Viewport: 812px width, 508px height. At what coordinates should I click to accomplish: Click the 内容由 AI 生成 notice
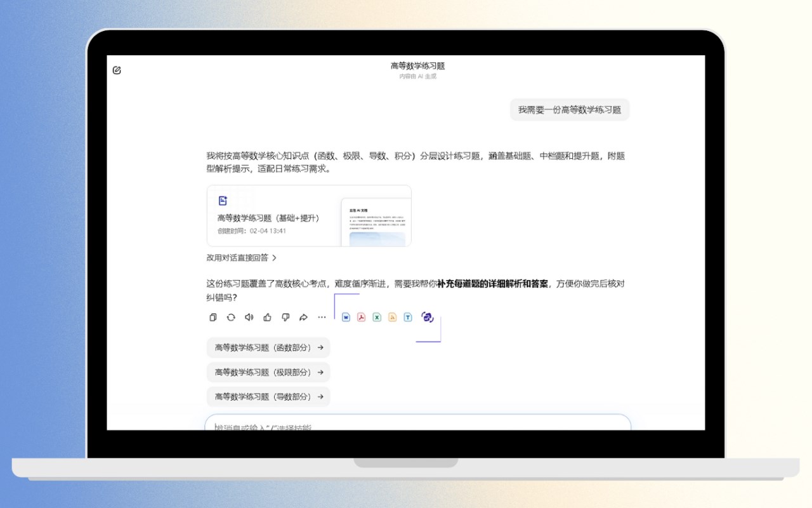[x=417, y=76]
